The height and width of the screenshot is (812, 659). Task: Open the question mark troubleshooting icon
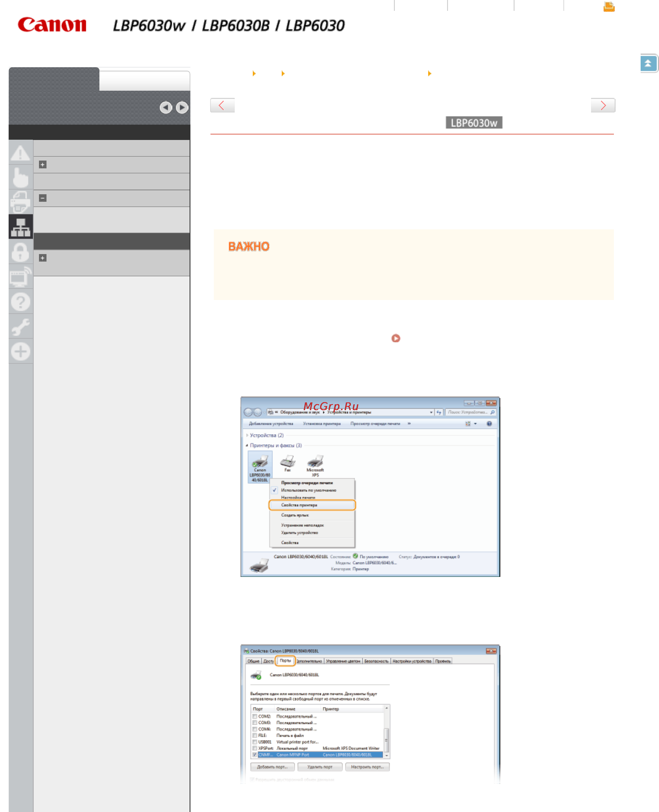[21, 302]
